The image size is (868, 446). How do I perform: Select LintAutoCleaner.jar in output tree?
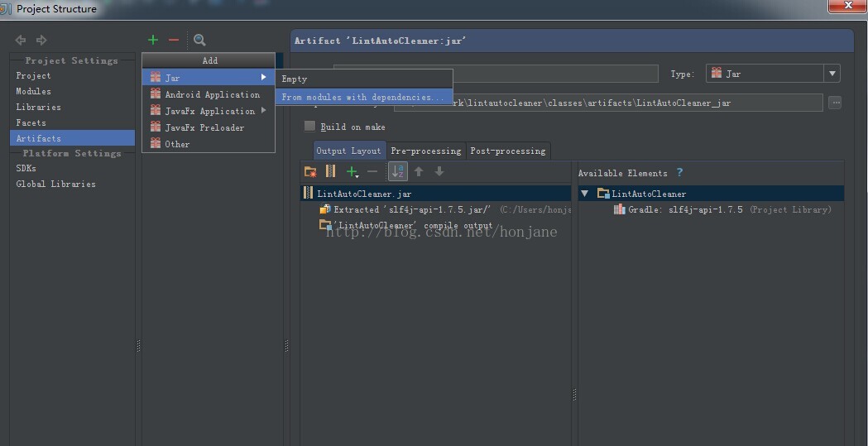point(436,194)
